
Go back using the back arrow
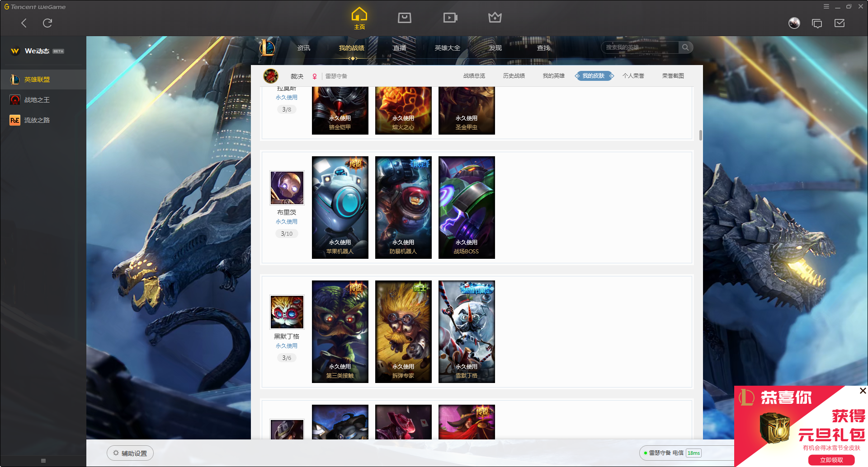tap(24, 23)
